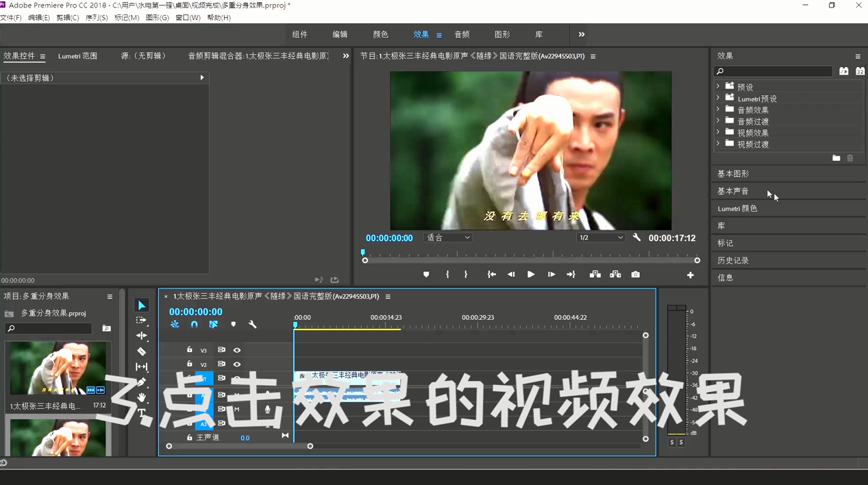The image size is (868, 485).
Task: Open Program monitor settings wrench
Action: (x=636, y=238)
